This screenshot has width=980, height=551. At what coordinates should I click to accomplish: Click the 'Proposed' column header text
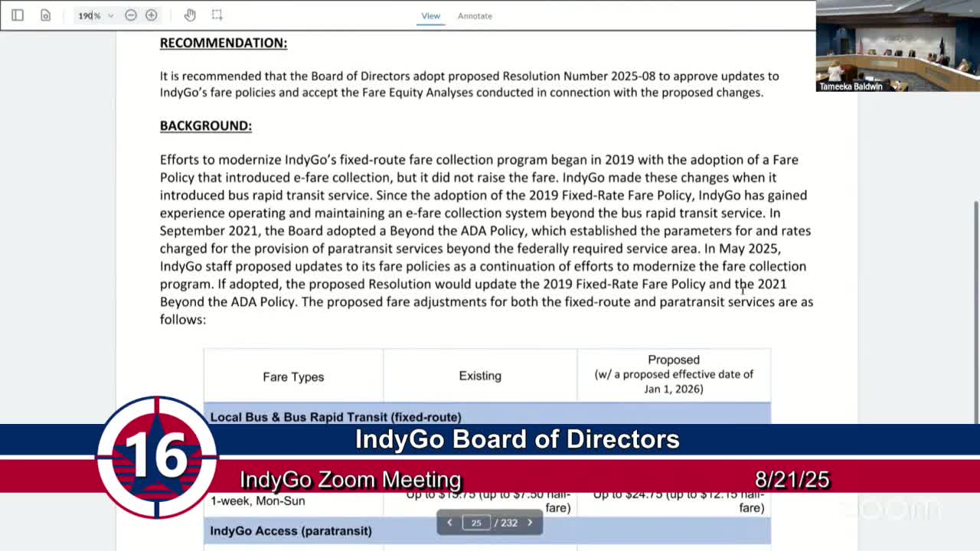[674, 360]
